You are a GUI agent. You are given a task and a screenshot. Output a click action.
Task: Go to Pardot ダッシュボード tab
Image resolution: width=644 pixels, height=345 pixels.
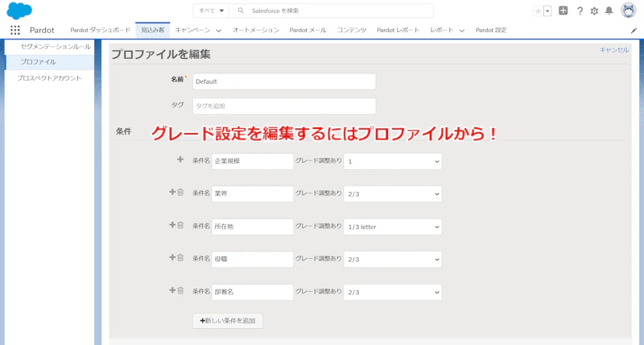(x=101, y=30)
